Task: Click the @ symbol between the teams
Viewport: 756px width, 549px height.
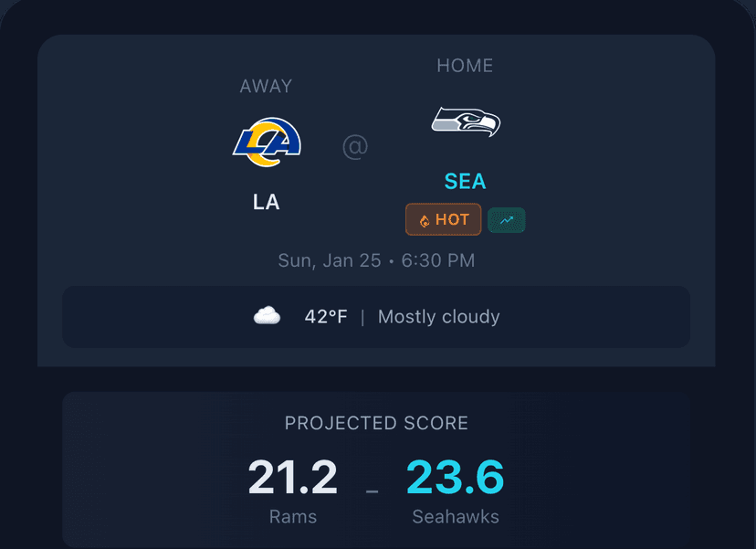Action: 355,147
